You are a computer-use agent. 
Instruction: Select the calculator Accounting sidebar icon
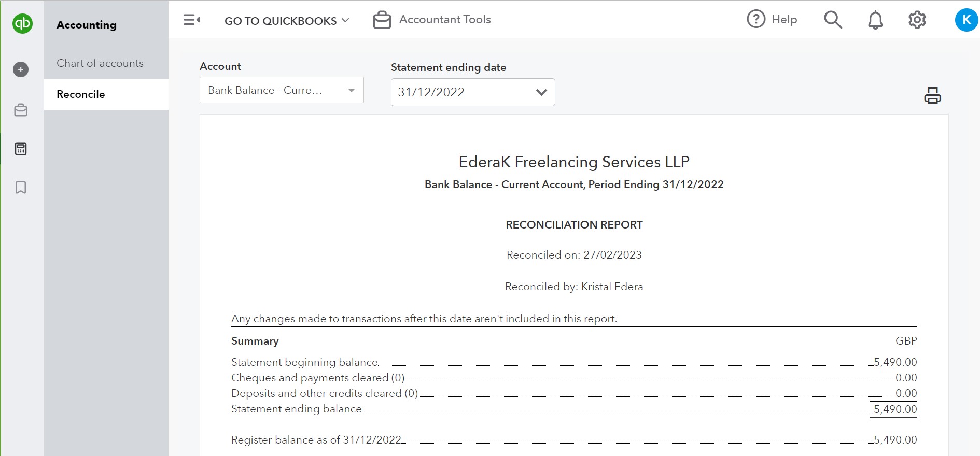(21, 149)
